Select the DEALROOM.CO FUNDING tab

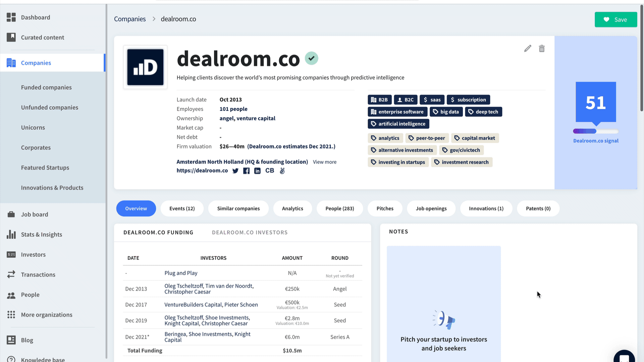tap(158, 232)
